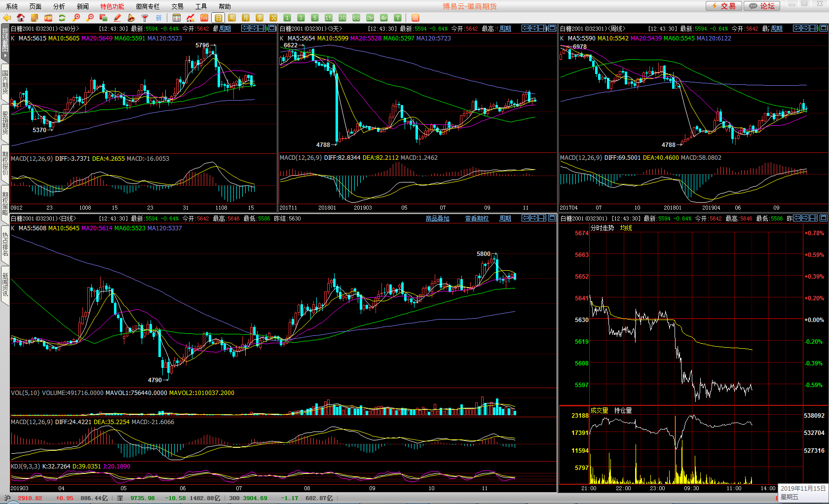This screenshot has height=504, width=829.
Task: Open 周期 dropdown in 3天 chart
Action: coord(505,29)
